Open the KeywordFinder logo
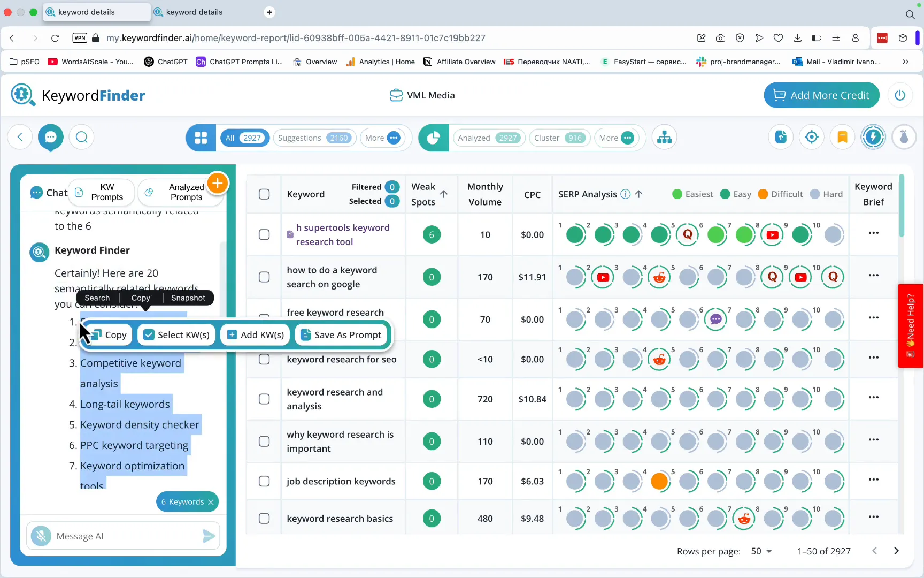Image resolution: width=924 pixels, height=578 pixels. tap(78, 95)
